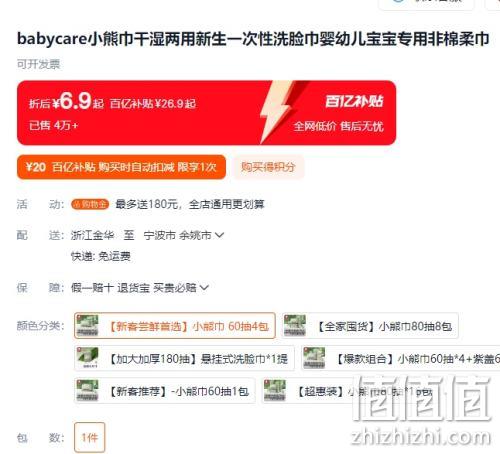
Task: Expand the 保障 guarantees chevron
Action: click(x=204, y=287)
